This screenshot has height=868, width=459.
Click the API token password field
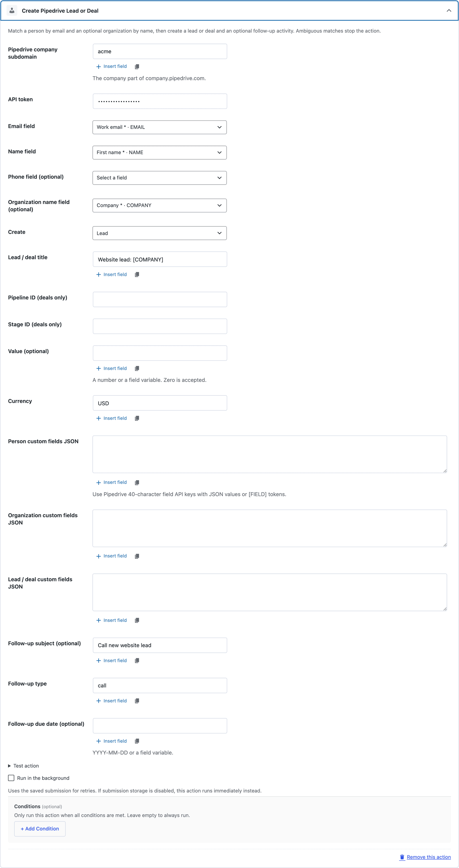tap(160, 101)
